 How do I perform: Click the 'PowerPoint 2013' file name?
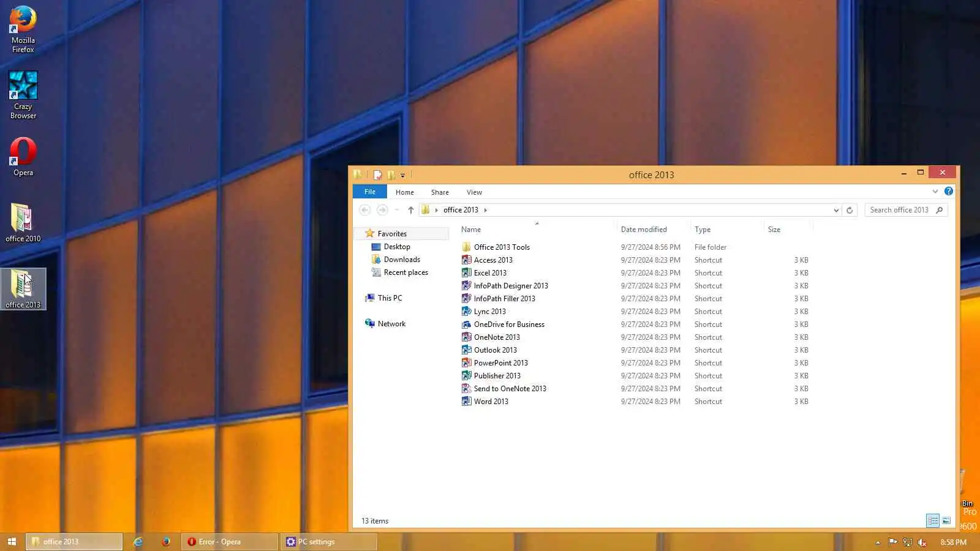point(500,363)
